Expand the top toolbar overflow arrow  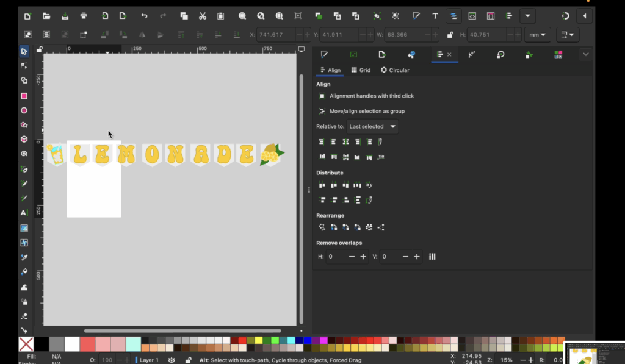(x=528, y=16)
